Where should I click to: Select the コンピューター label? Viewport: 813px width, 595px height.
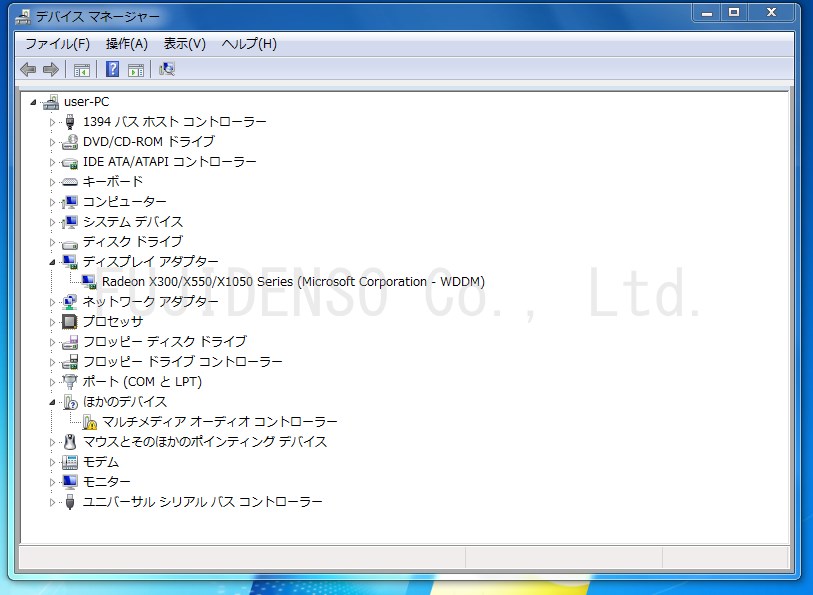pos(124,202)
